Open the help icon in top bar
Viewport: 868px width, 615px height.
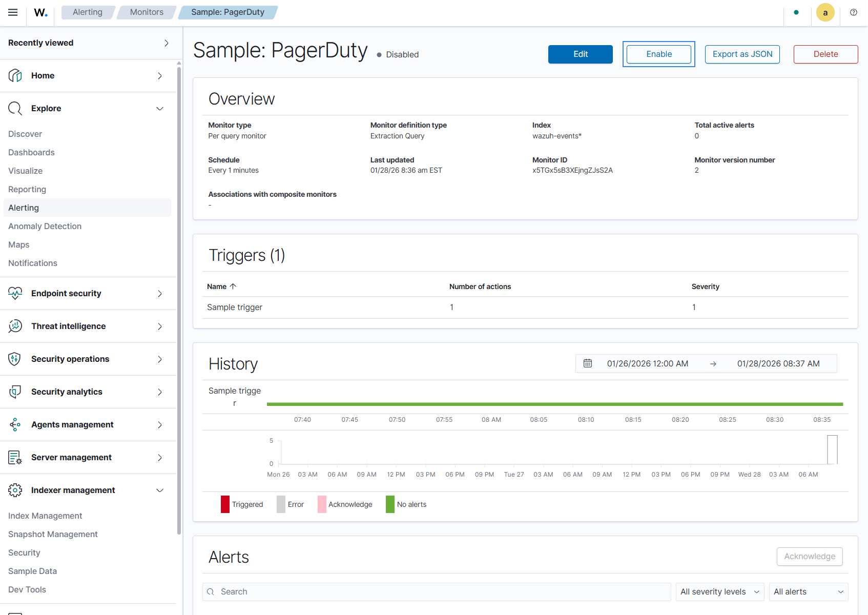(x=854, y=12)
